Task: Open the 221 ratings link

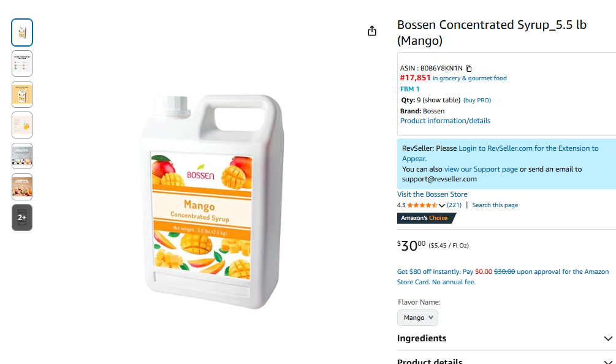Action: [454, 205]
